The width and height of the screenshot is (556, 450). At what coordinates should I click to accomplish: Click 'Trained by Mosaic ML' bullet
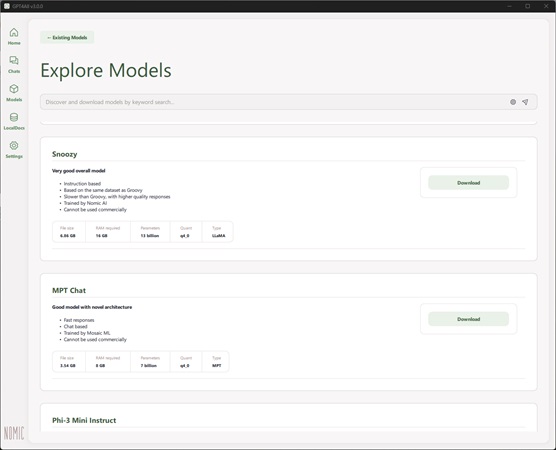point(87,333)
